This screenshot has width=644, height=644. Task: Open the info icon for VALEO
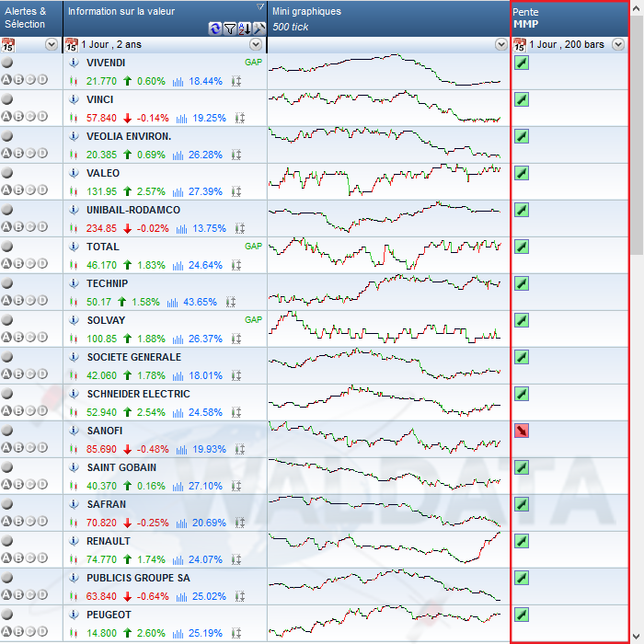(x=74, y=173)
